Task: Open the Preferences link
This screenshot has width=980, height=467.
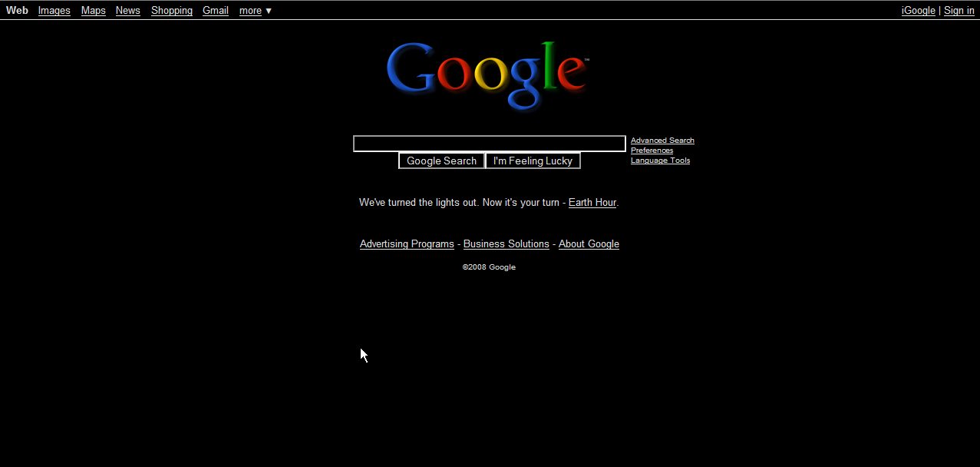Action: (x=652, y=151)
